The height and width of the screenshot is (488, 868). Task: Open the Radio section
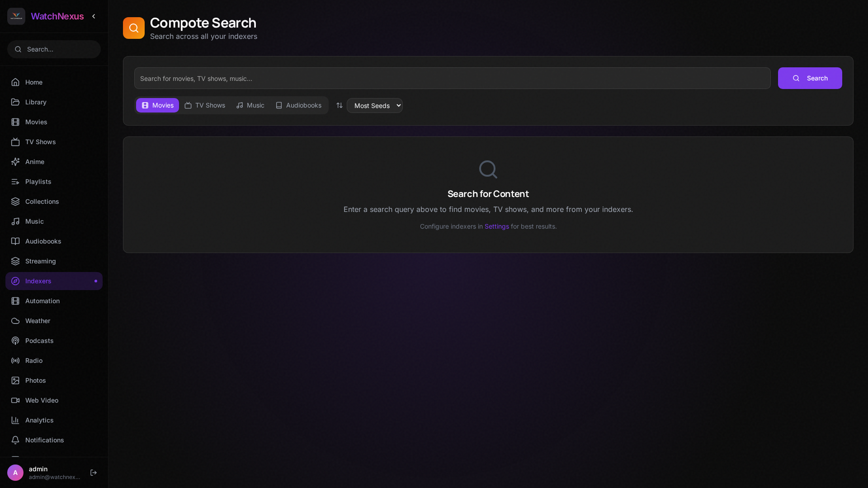coord(34,361)
